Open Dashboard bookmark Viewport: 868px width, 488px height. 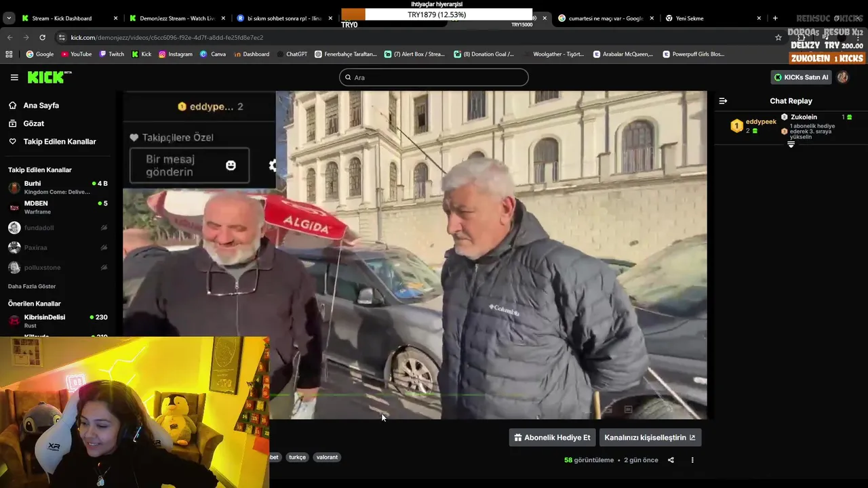(251, 54)
